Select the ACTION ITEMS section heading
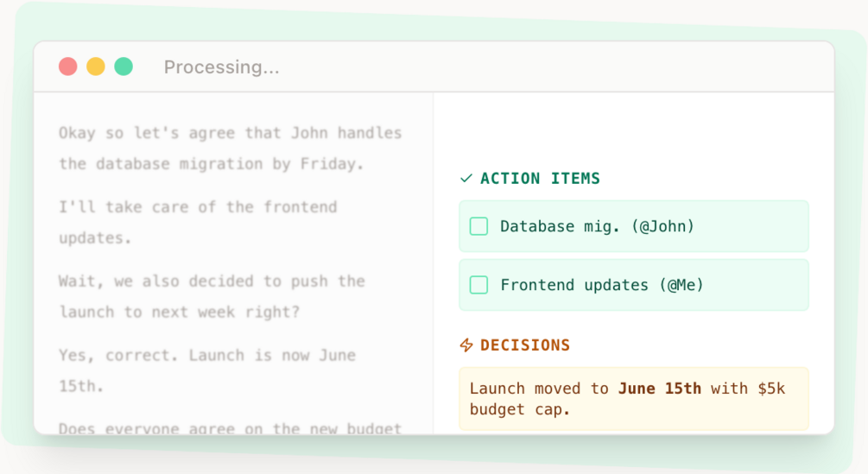The width and height of the screenshot is (868, 474). [540, 179]
